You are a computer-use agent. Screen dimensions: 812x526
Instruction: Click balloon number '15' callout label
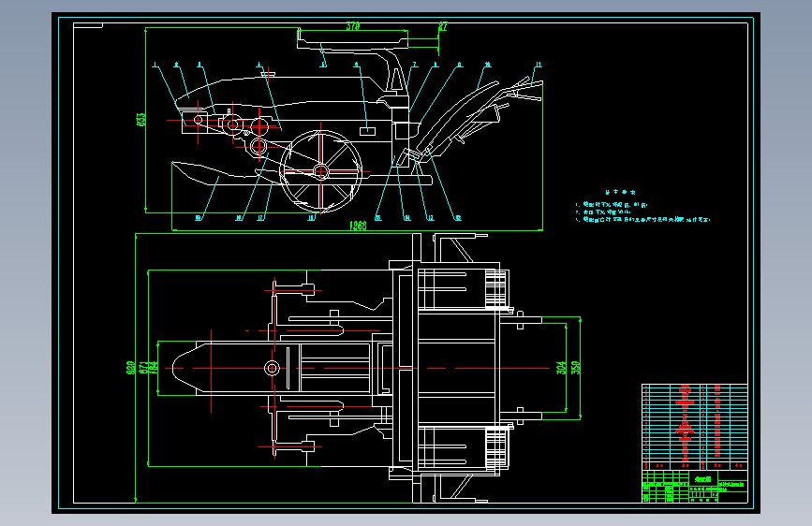pyautogui.click(x=378, y=218)
